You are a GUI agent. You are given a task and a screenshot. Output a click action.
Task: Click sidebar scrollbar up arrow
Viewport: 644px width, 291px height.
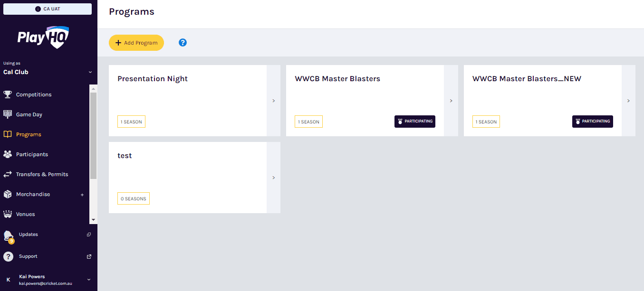tap(94, 88)
